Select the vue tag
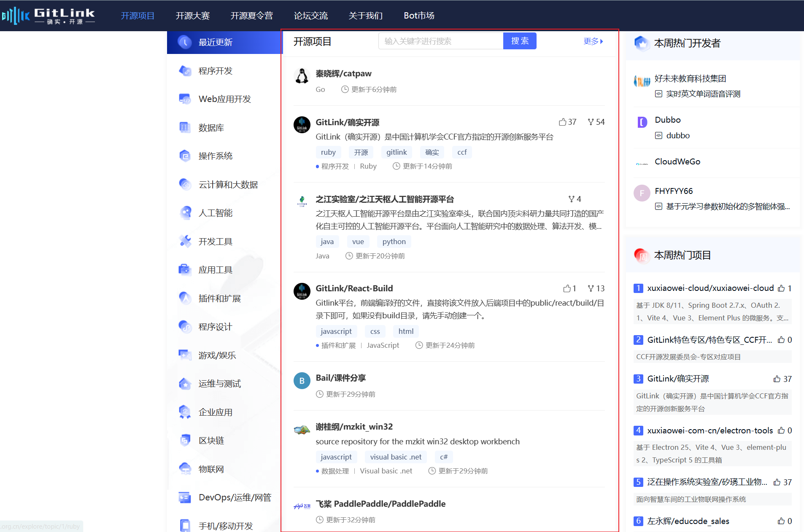This screenshot has height=532, width=804. (358, 242)
